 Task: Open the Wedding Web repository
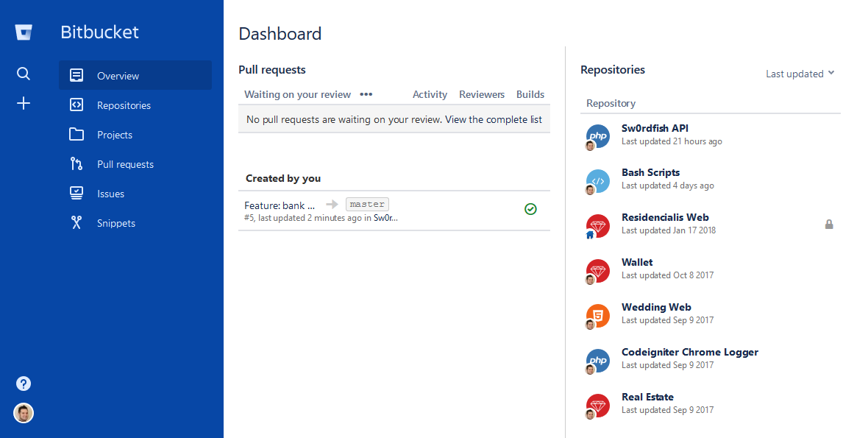click(656, 307)
